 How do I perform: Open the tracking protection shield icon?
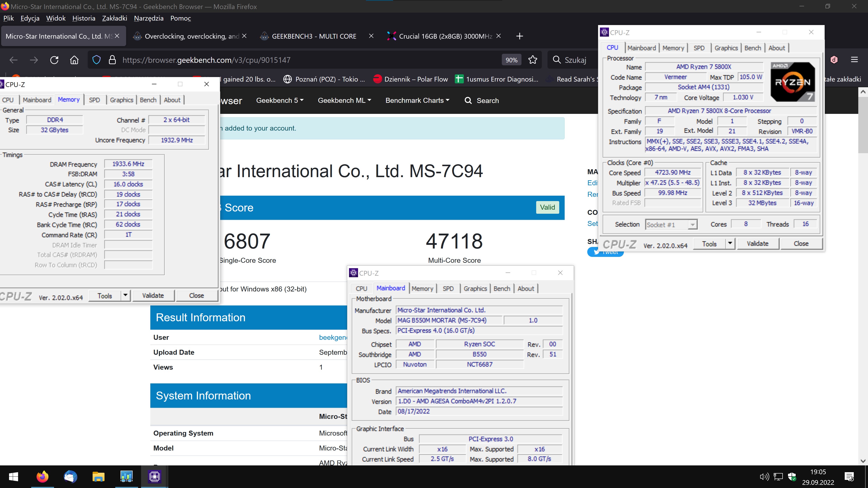96,60
